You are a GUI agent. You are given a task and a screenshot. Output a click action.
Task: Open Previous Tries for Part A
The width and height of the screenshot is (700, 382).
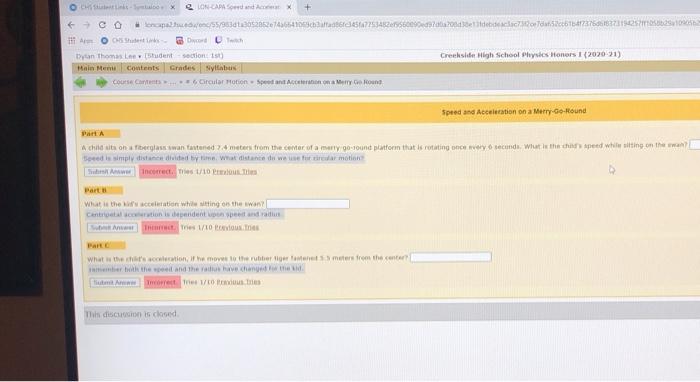[x=235, y=172]
